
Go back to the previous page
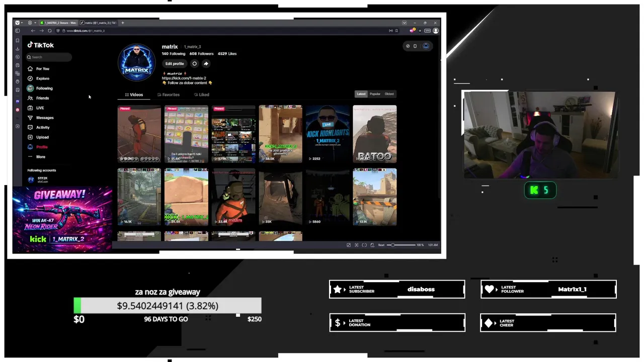coord(33,31)
